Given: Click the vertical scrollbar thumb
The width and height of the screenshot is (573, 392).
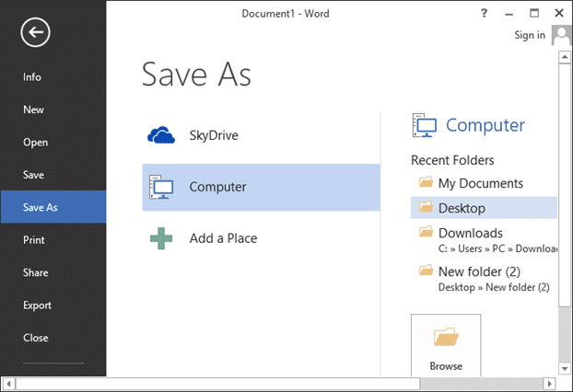Looking at the screenshot, I should click(x=565, y=185).
